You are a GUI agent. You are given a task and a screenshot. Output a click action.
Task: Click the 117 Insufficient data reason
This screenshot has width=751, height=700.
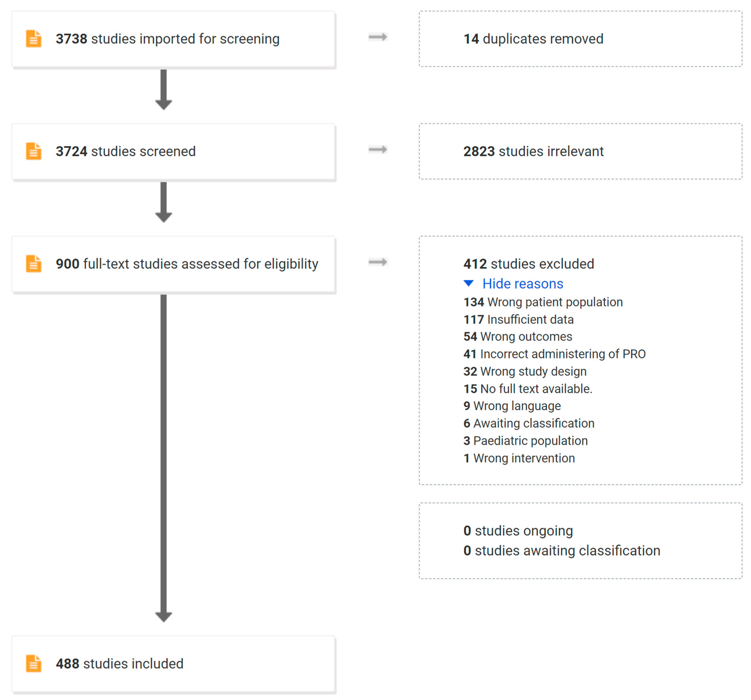point(518,319)
